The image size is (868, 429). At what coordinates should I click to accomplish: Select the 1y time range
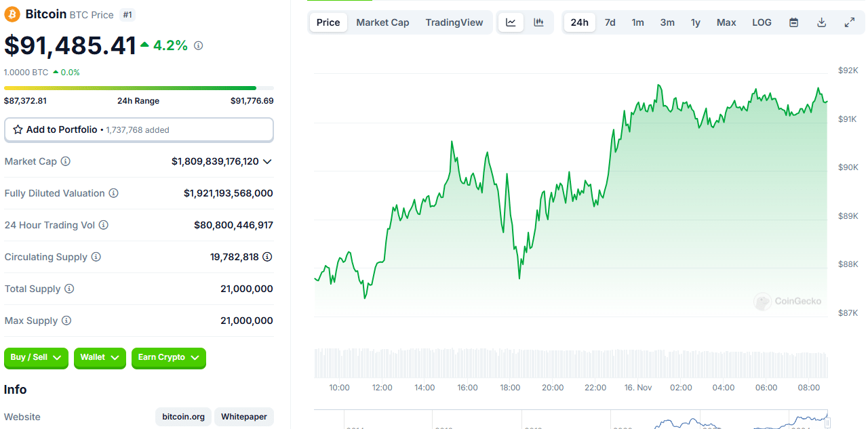[x=696, y=22]
